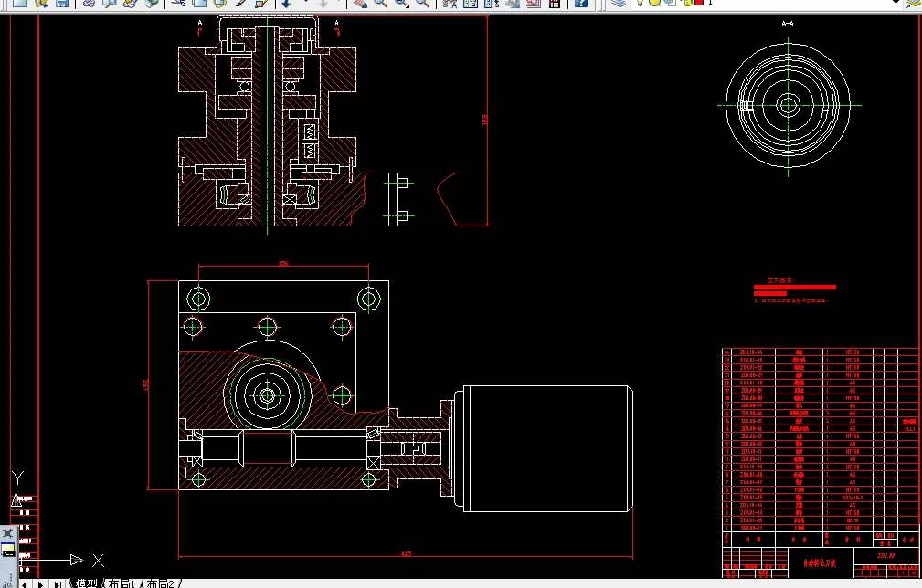
Task: Click the yellow palette icon in floating panel
Action: 7,551
